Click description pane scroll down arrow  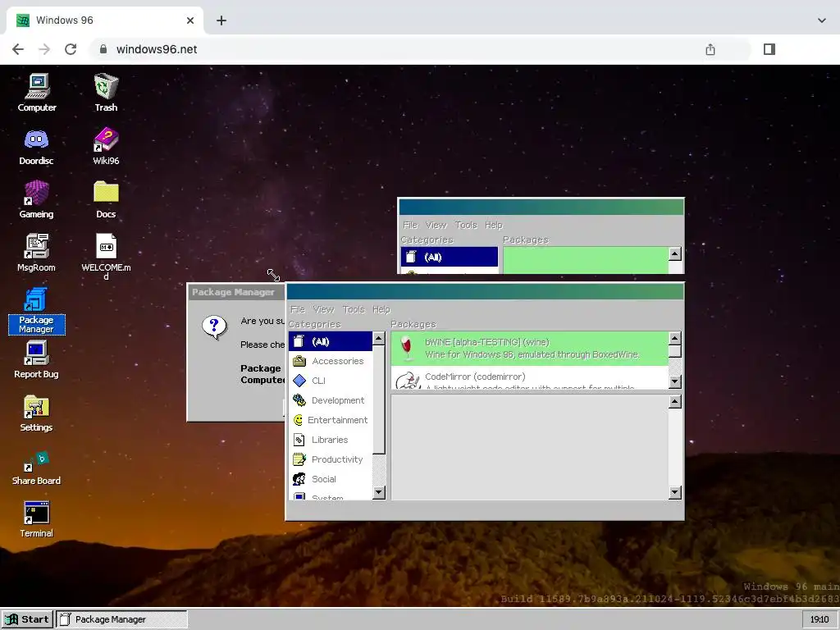pyautogui.click(x=675, y=492)
